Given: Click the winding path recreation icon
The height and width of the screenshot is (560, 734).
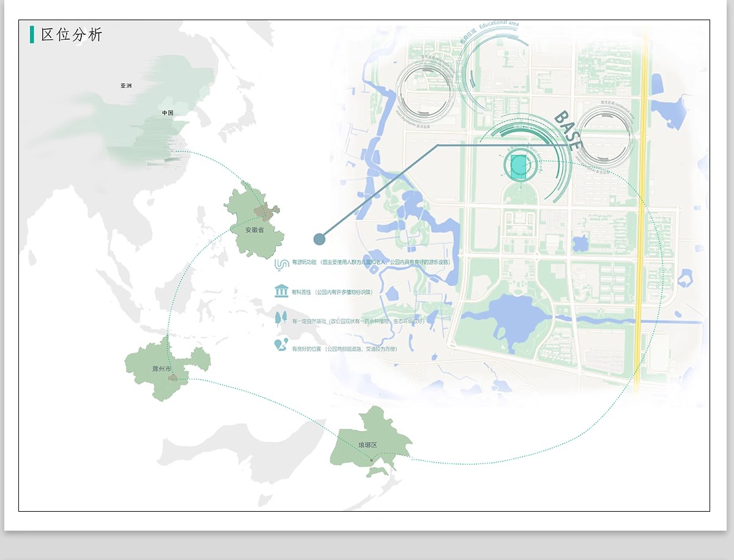Looking at the screenshot, I should (x=281, y=263).
